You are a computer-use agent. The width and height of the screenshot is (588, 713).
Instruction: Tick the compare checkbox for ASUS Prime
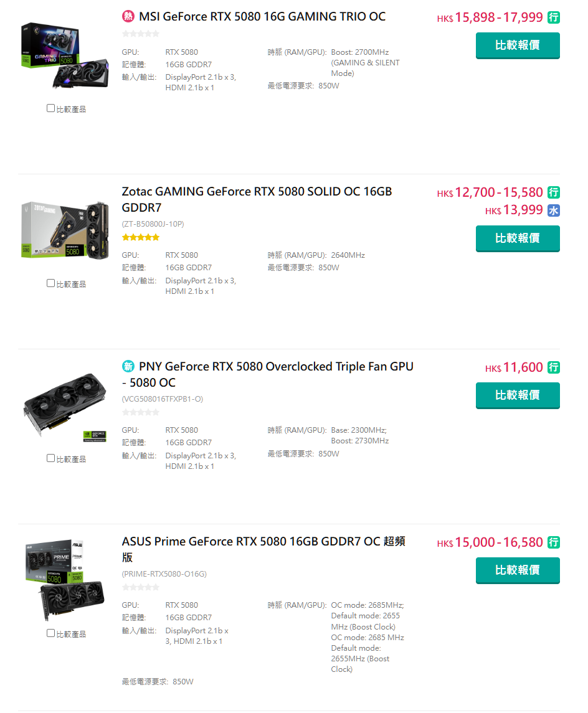tap(50, 633)
